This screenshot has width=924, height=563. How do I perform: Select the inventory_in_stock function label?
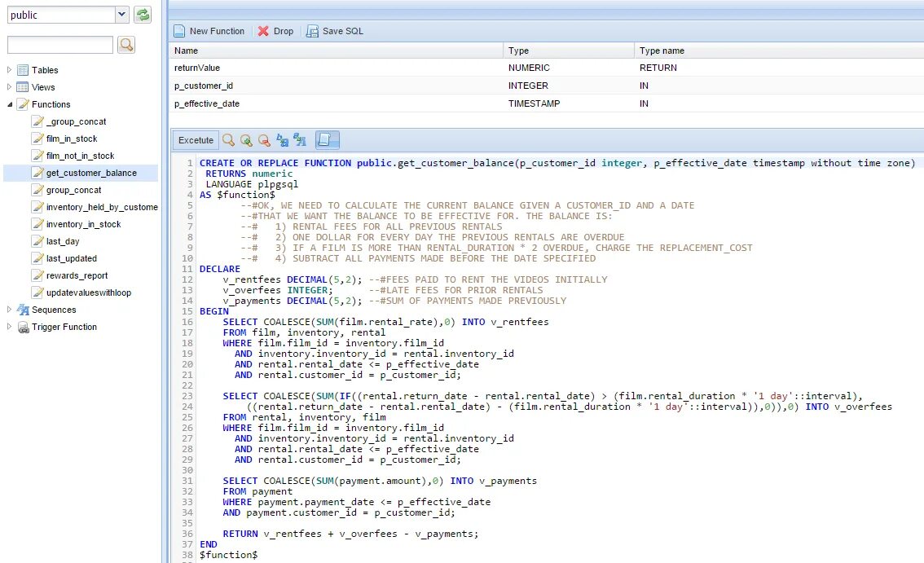(84, 224)
